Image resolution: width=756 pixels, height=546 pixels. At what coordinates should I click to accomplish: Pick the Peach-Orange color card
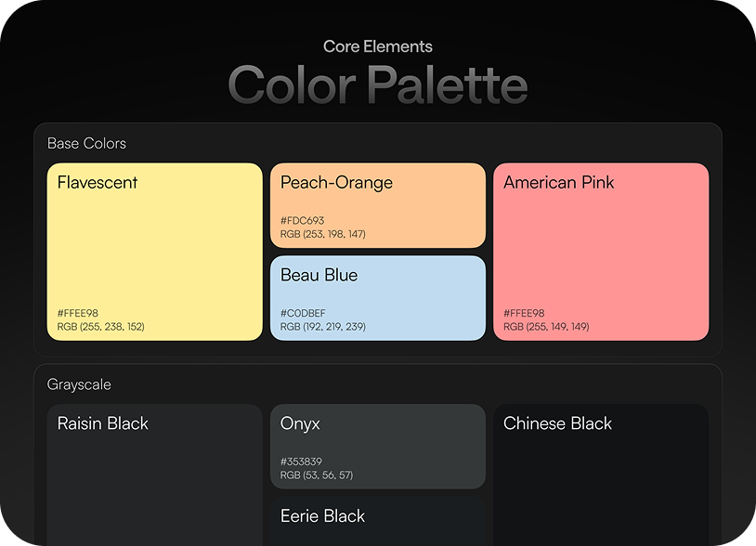pyautogui.click(x=378, y=205)
